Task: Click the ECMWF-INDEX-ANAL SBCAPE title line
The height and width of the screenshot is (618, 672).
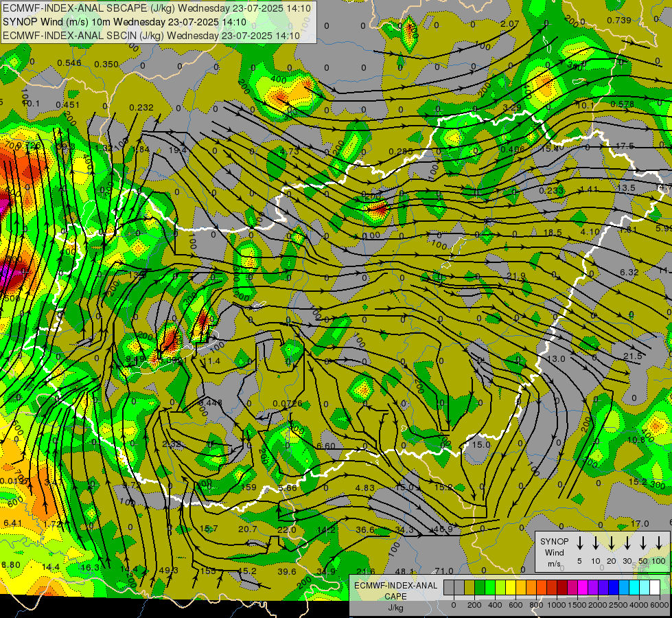Action: tap(157, 8)
